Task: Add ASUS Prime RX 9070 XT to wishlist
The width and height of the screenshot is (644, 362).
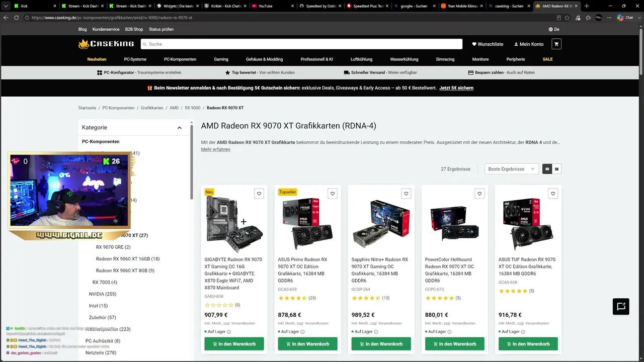Action: [x=332, y=194]
